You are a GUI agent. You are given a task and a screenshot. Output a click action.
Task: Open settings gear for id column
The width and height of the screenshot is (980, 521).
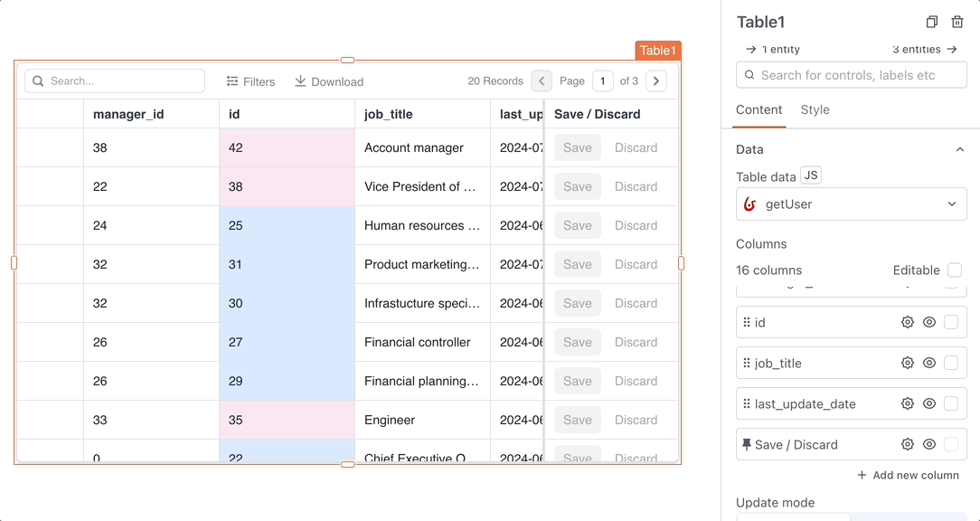point(908,322)
